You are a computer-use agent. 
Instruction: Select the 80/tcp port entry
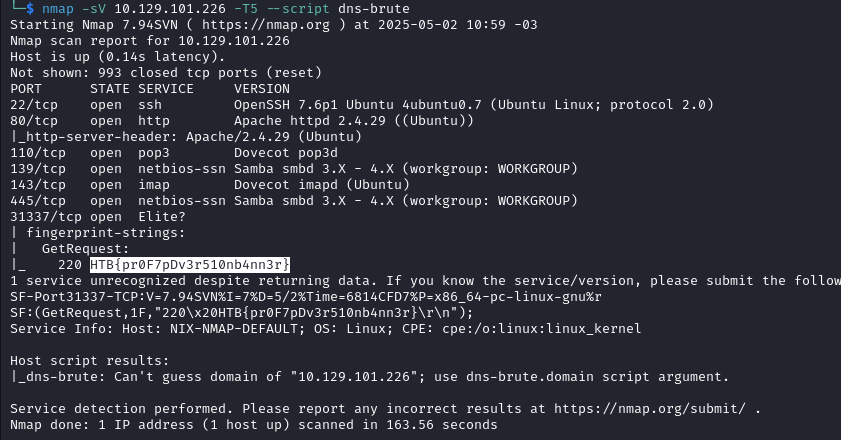[x=34, y=121]
